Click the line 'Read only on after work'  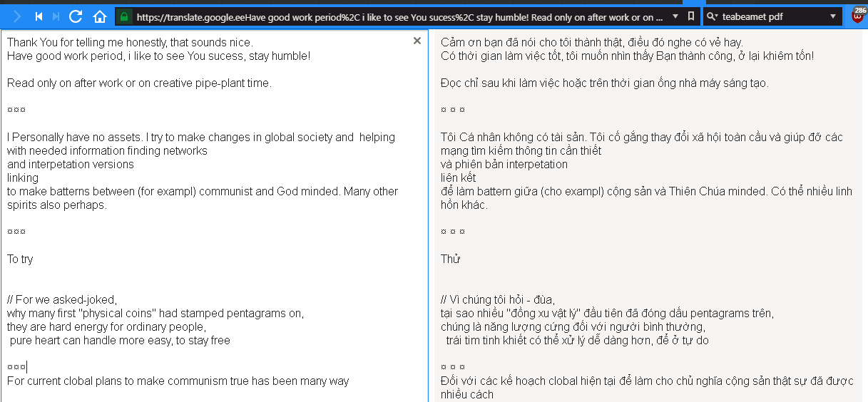139,83
